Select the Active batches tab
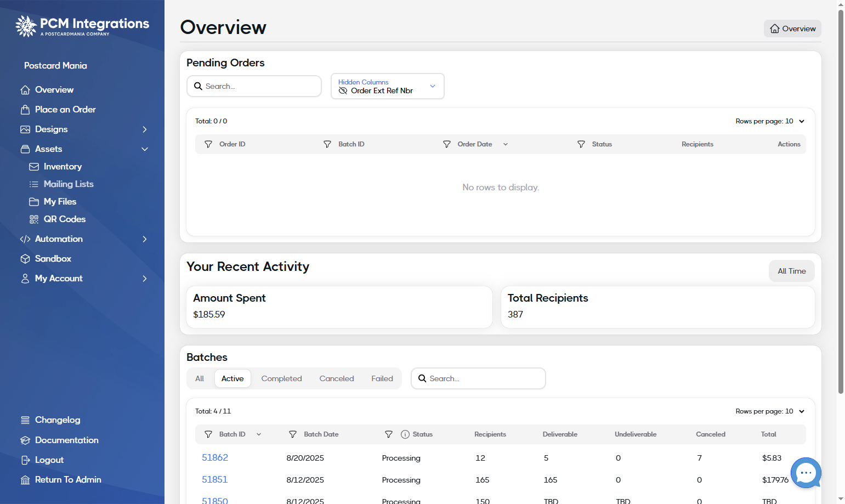The height and width of the screenshot is (504, 845). tap(232, 378)
